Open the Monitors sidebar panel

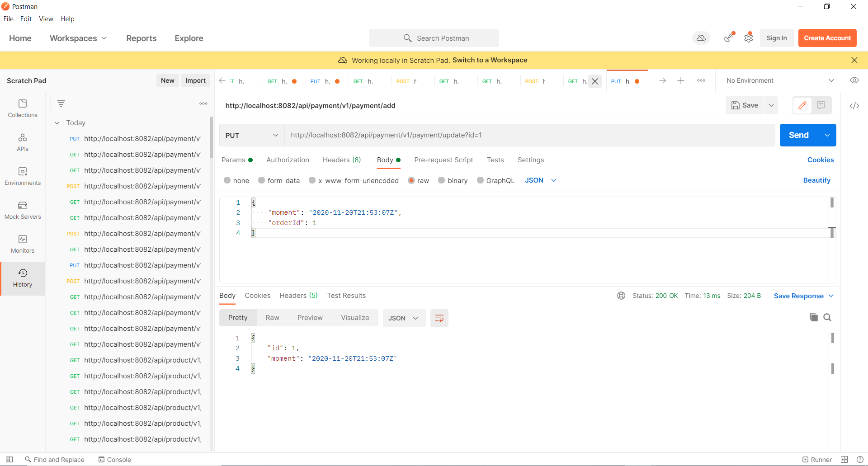click(x=23, y=245)
